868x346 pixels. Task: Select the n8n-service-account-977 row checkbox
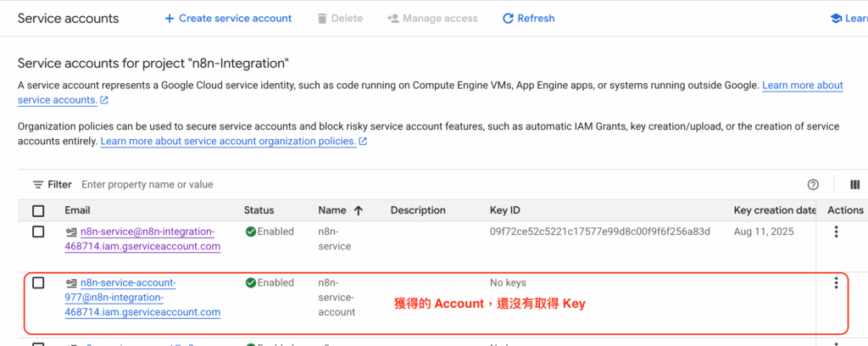tap(38, 283)
